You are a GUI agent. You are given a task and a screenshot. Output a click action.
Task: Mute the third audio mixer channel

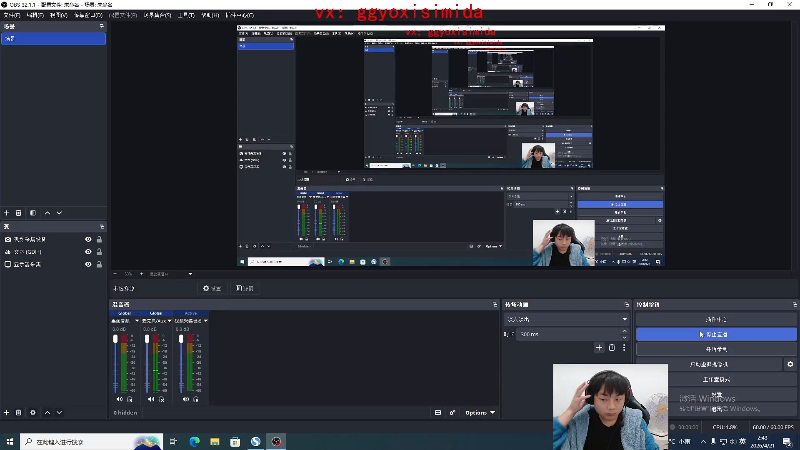tap(186, 399)
